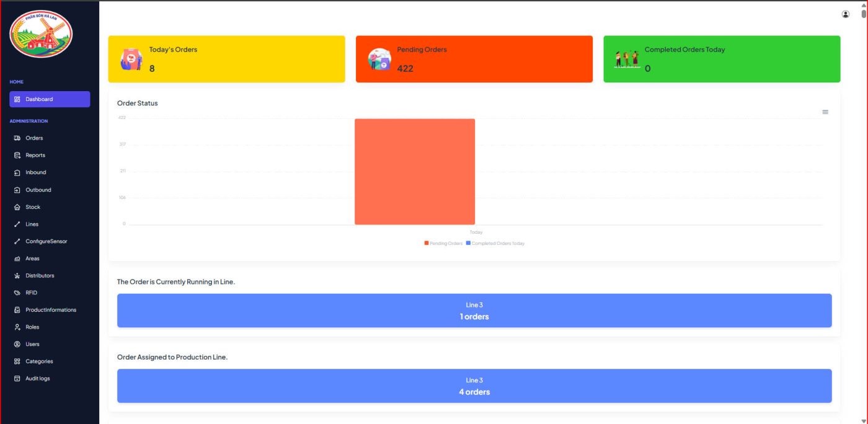Select Dashboard in the sidebar

click(x=50, y=99)
